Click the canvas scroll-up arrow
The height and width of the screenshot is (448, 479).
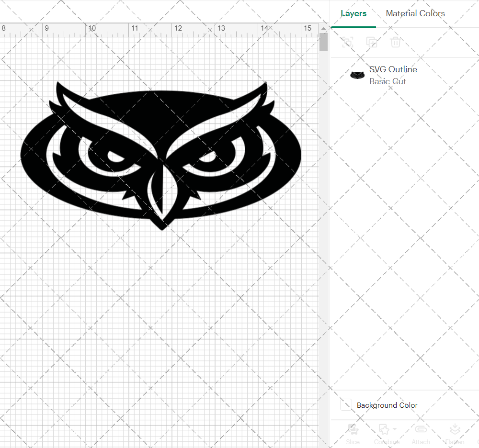(x=323, y=28)
